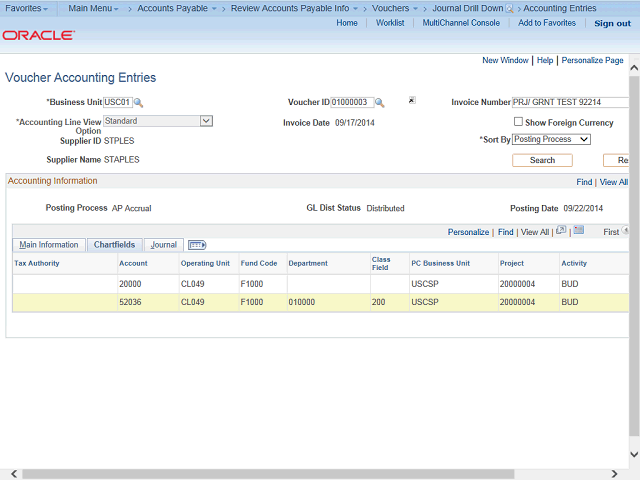Click the zoom grid icon next to View All

coord(561,230)
